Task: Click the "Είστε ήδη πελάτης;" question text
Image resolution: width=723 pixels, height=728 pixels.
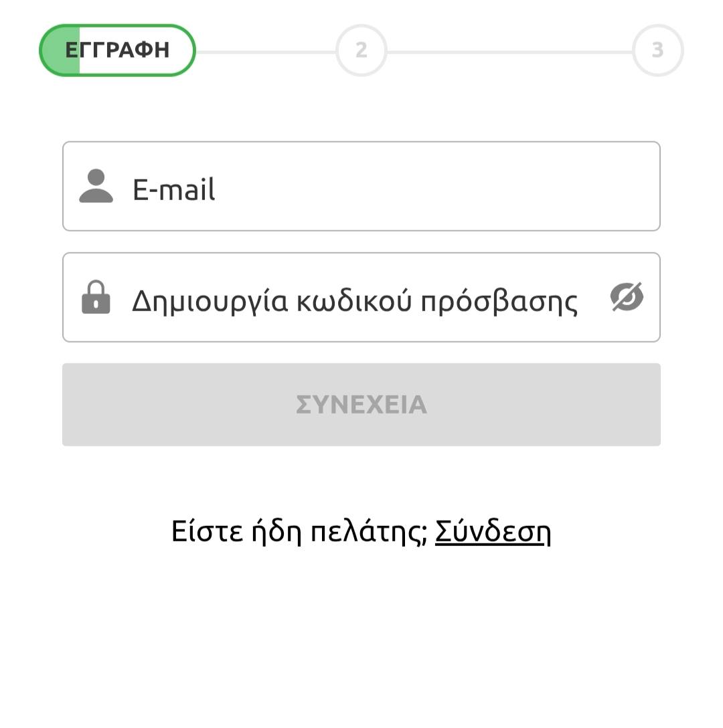Action: coord(299,532)
